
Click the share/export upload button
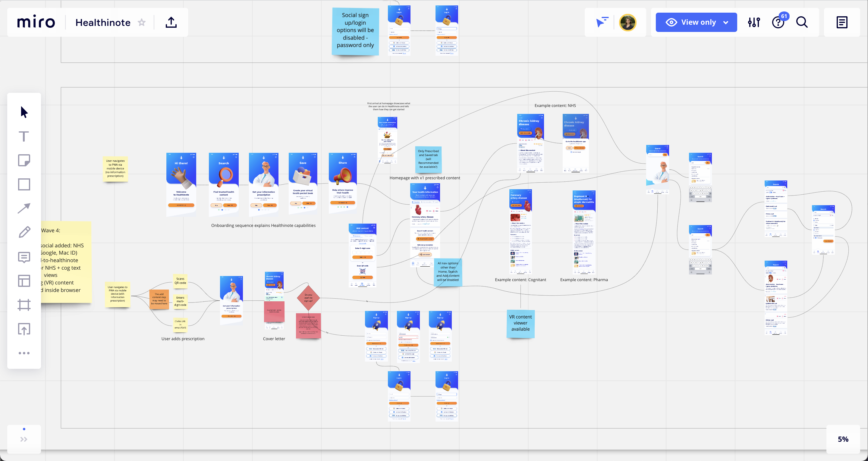click(171, 22)
